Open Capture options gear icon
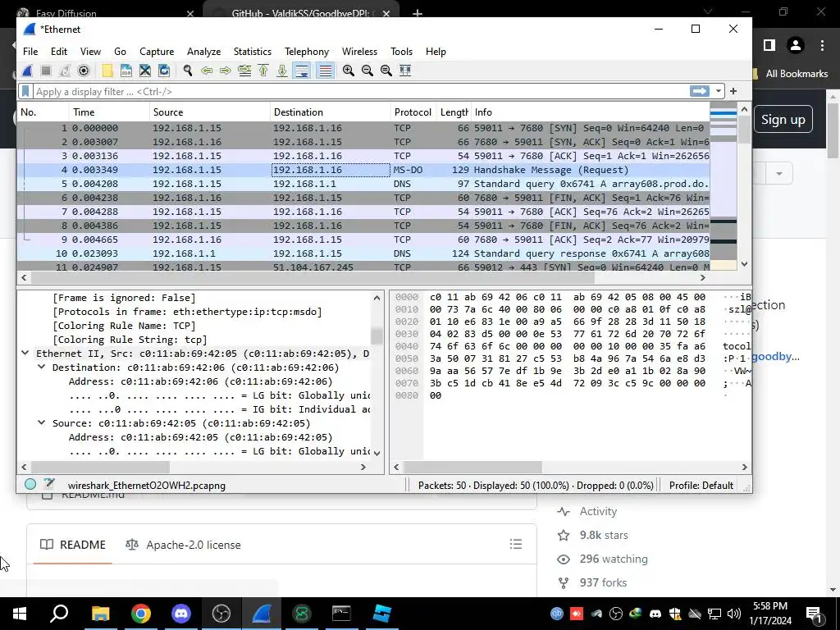This screenshot has width=840, height=630. pyautogui.click(x=84, y=71)
